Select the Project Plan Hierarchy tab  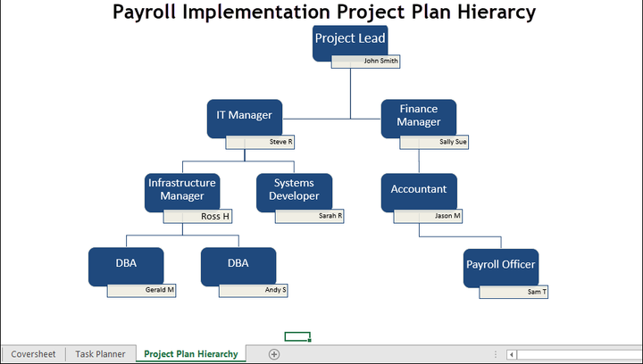click(x=191, y=354)
